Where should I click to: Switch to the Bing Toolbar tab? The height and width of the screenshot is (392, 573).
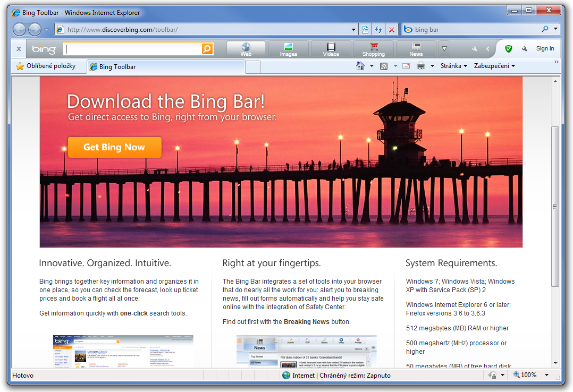166,67
